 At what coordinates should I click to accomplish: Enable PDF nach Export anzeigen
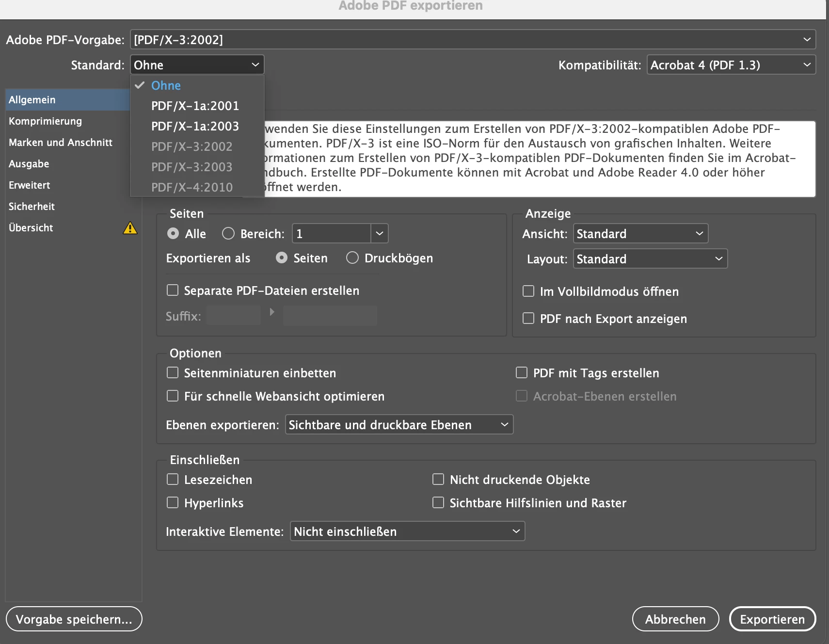(x=528, y=318)
